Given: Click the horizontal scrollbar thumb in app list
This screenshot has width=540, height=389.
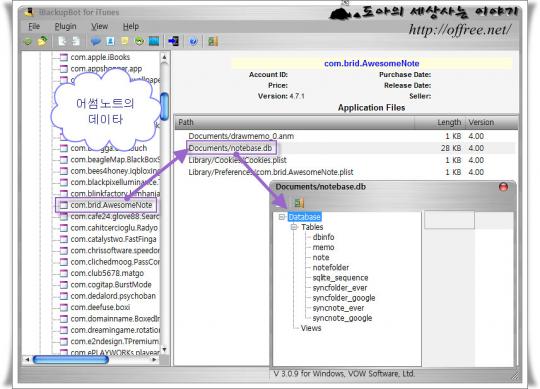Looking at the screenshot, I should coord(71,360).
